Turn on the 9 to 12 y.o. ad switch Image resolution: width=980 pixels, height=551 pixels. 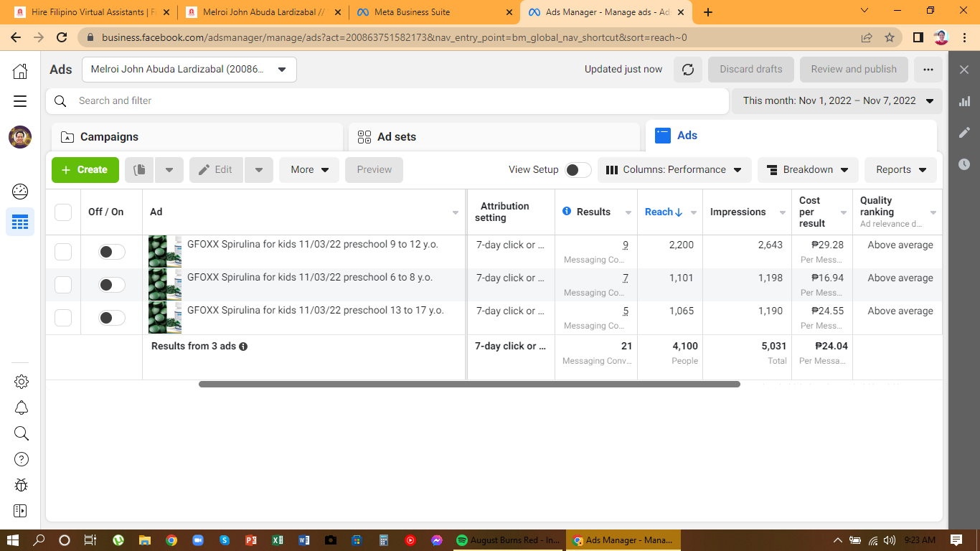(x=112, y=252)
